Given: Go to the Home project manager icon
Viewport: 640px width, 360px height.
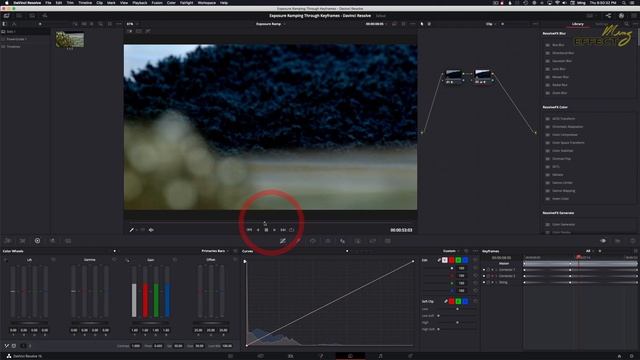Looking at the screenshot, I should point(619,356).
